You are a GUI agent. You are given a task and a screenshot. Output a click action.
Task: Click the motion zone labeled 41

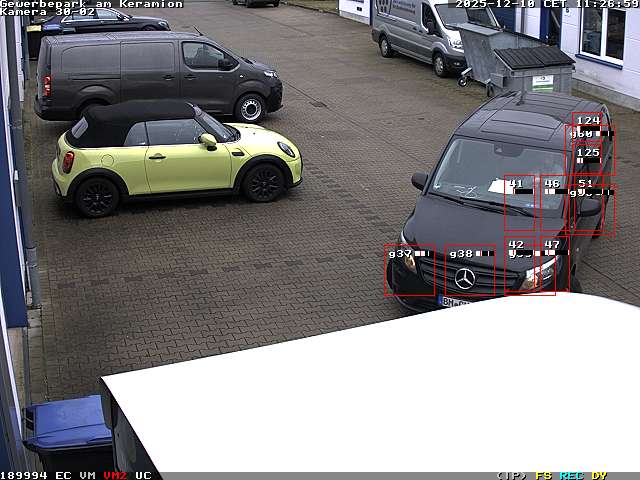[x=520, y=203]
